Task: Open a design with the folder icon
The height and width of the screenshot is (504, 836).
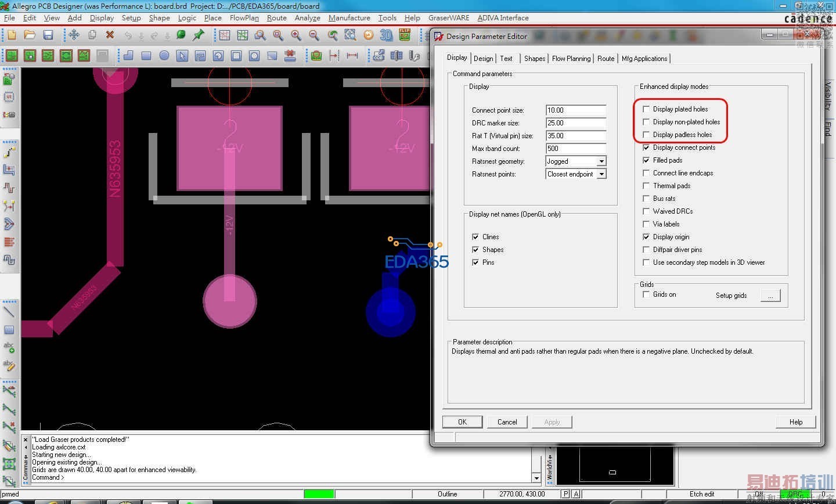Action: pos(30,35)
